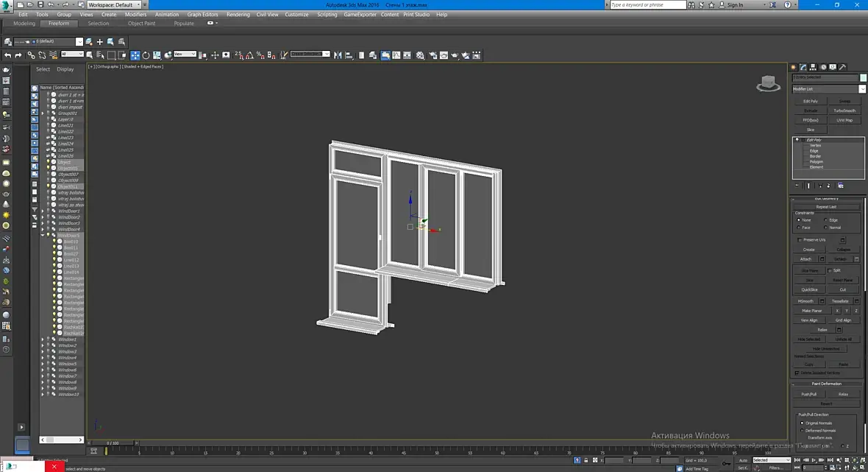Viewport: 868px width, 472px height.
Task: Expand the Window1 tree node
Action: pos(43,339)
